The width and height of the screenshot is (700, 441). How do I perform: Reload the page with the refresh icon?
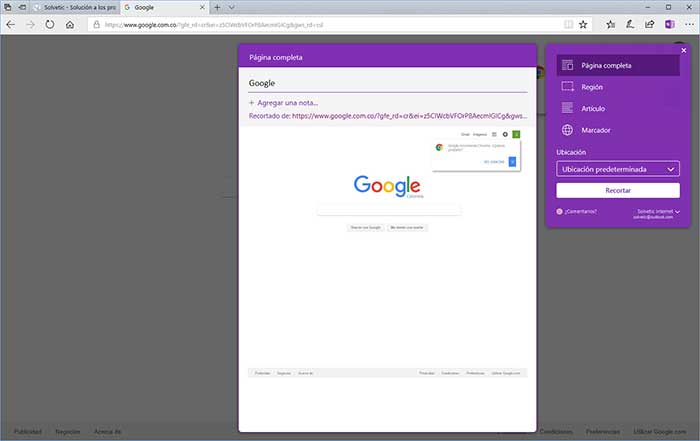(50, 25)
